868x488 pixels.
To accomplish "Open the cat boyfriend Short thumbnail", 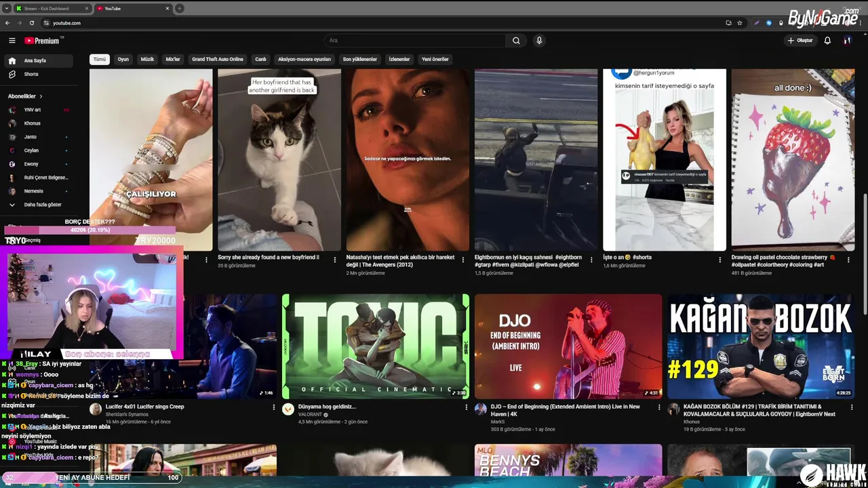I will [x=279, y=160].
